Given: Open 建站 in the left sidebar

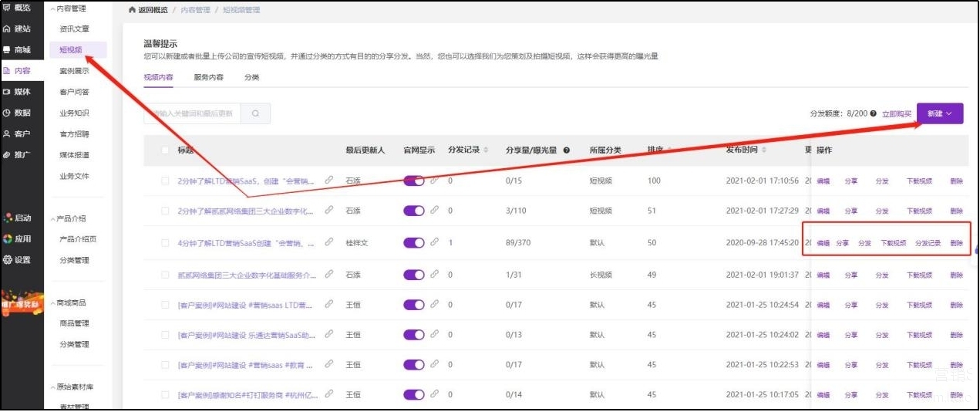Looking at the screenshot, I should tap(17, 29).
